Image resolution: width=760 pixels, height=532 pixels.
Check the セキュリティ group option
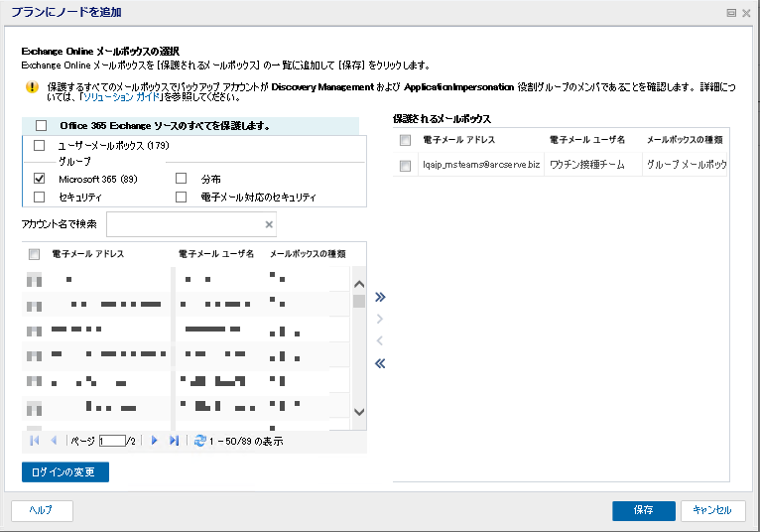40,197
